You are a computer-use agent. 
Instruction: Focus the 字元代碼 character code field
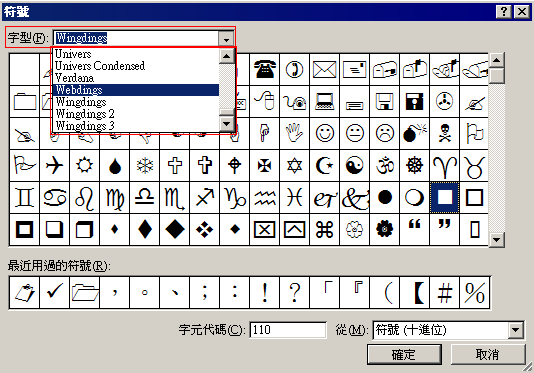288,330
